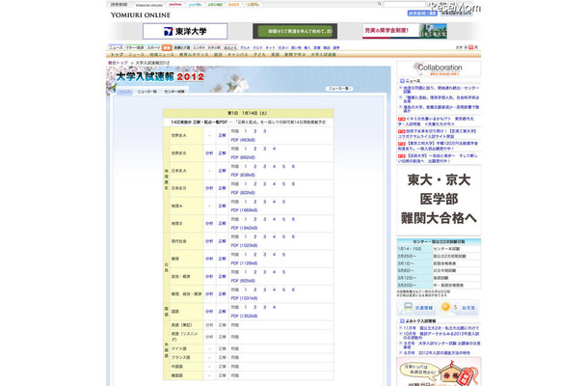The image size is (588, 386).
Task: Switch to the ニュース一覧 tab
Action: [147, 92]
